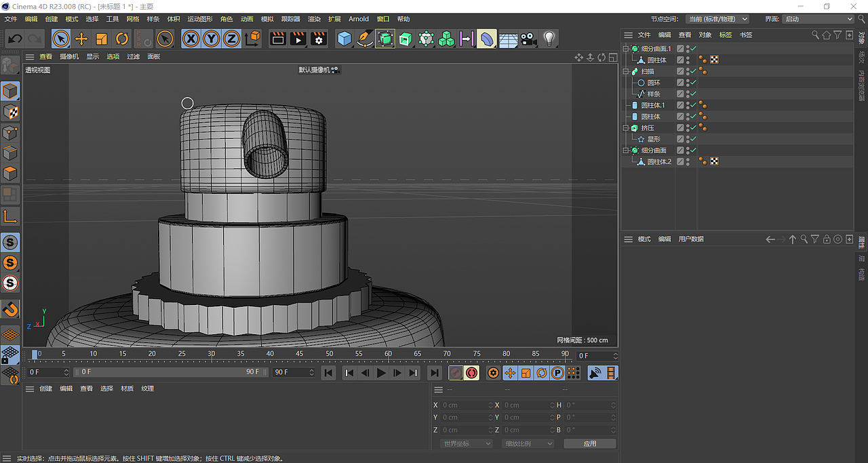This screenshot has height=463, width=868.
Task: Add a Light object using the bulb icon
Action: tap(549, 39)
